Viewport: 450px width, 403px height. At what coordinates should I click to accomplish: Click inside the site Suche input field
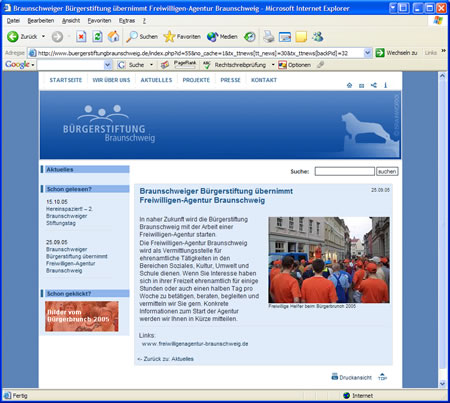click(x=345, y=171)
